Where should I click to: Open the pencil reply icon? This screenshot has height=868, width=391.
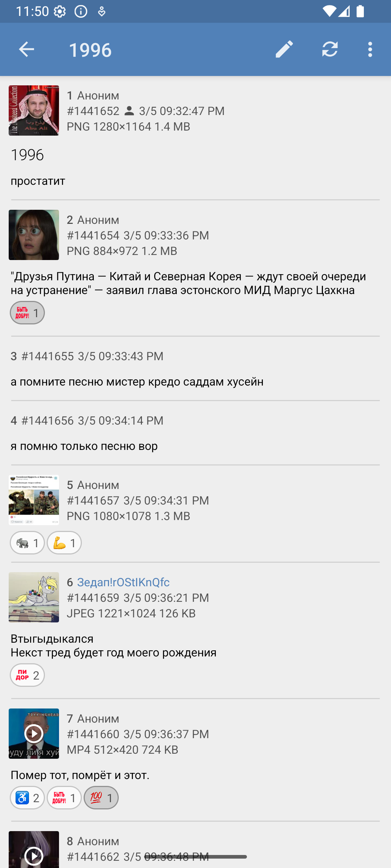(x=284, y=49)
